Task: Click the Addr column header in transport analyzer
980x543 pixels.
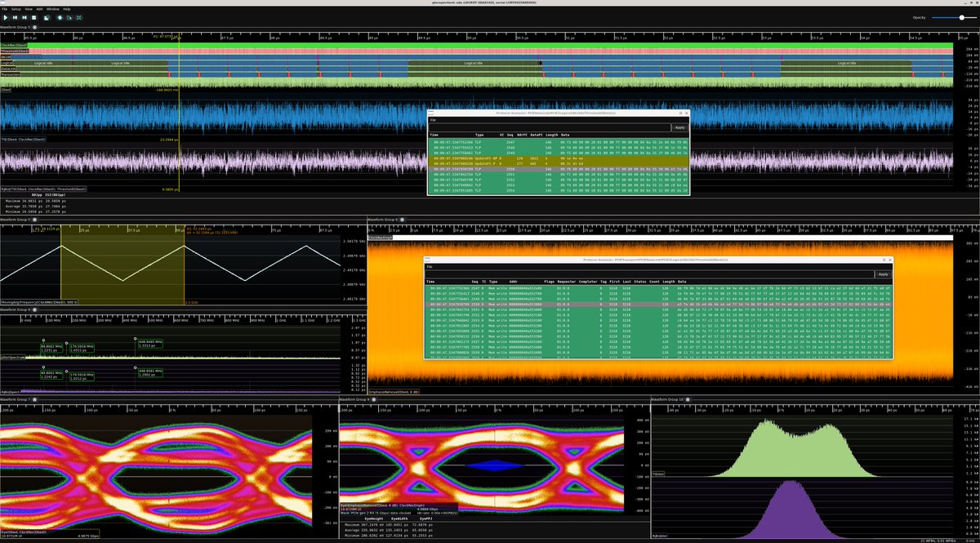Action: pos(514,282)
